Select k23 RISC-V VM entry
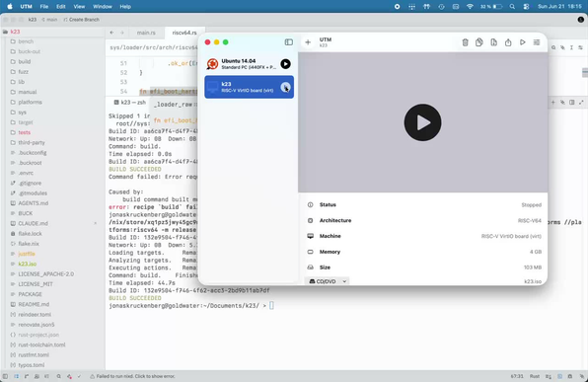Screen dimensions: 588x382 249,87
